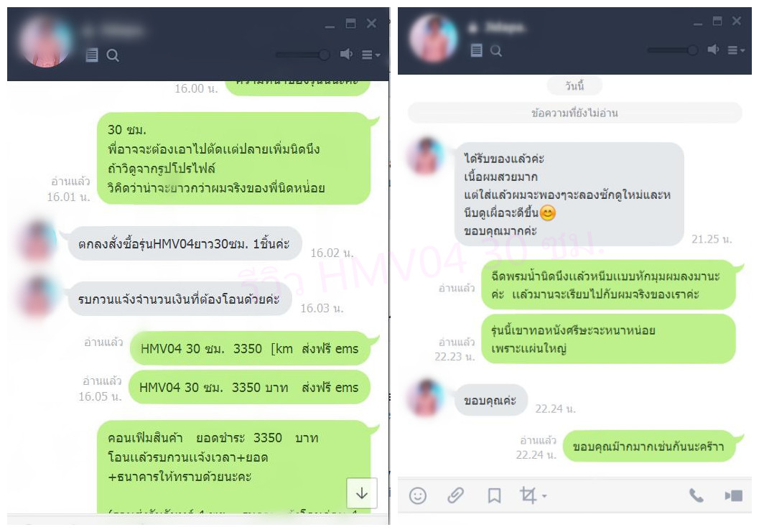Search messages in right chat window
The image size is (759, 532).
point(495,50)
